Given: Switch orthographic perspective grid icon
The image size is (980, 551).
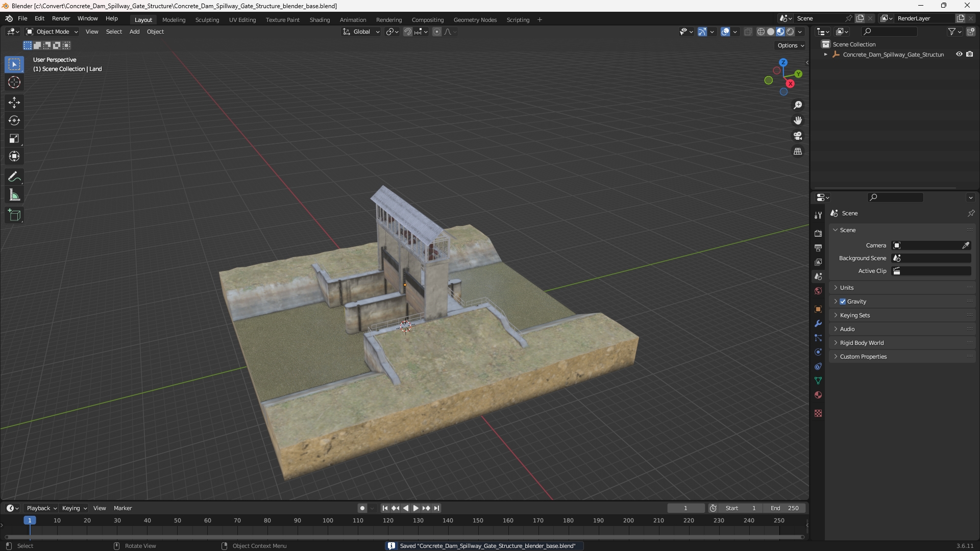Looking at the screenshot, I should point(798,152).
